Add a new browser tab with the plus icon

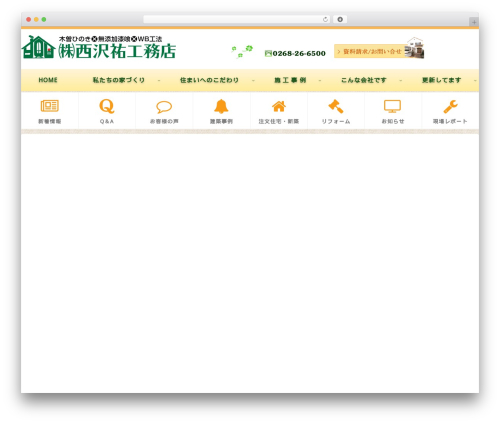(474, 22)
